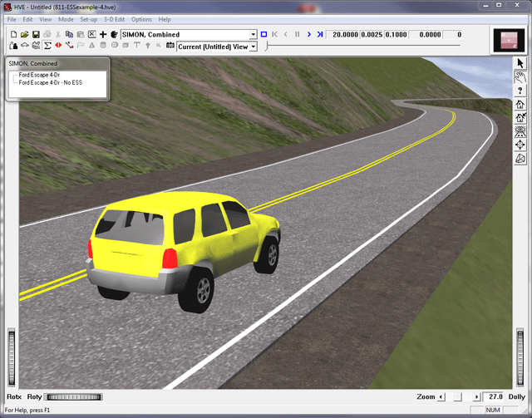Open the Mode menu
Image resolution: width=532 pixels, height=418 pixels.
click(66, 19)
